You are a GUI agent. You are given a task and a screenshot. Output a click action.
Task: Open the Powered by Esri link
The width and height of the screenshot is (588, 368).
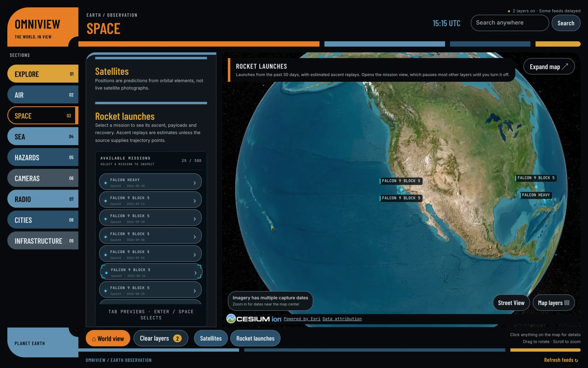coord(302,319)
